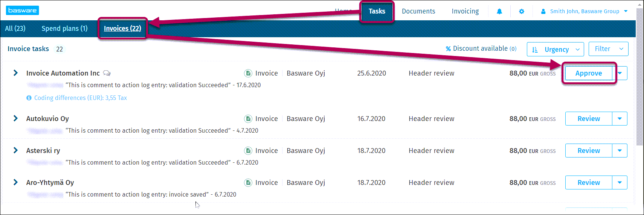This screenshot has height=215, width=644.
Task: Open dropdown arrow next to Approve
Action: pos(621,73)
